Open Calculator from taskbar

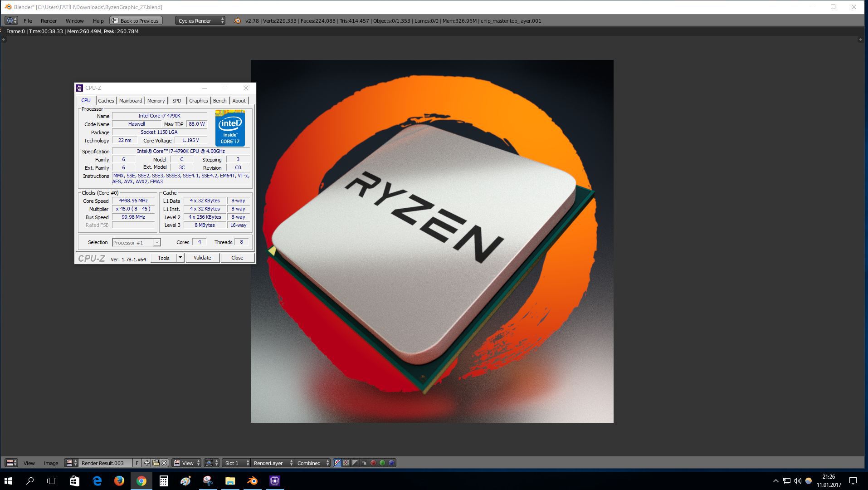pos(164,481)
